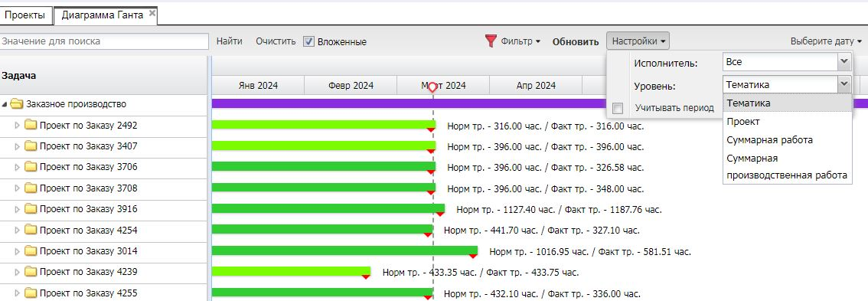Close the Диаграмма Ганта tab

coord(152,12)
